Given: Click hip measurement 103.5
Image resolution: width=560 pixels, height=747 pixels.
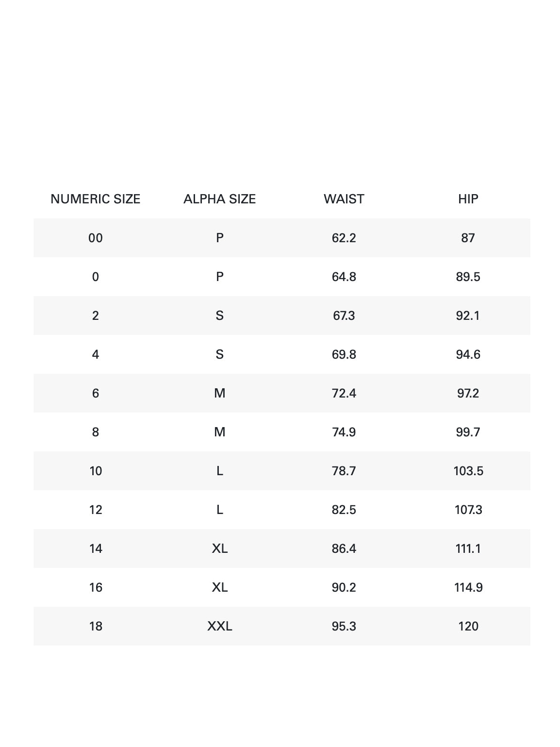Looking at the screenshot, I should tap(468, 471).
